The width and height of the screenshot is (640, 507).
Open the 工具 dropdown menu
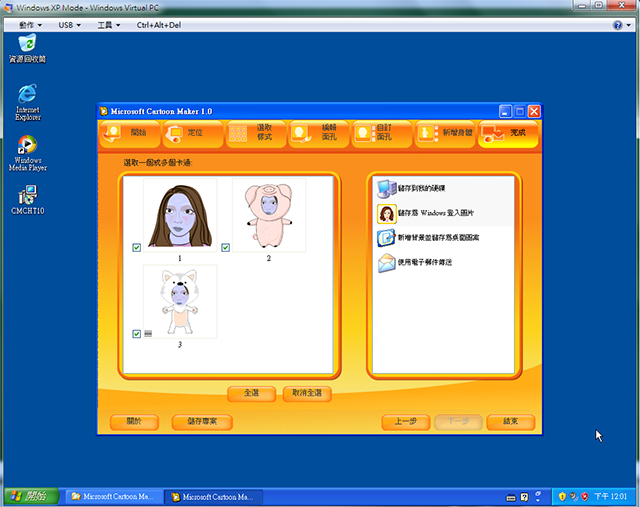(x=109, y=25)
